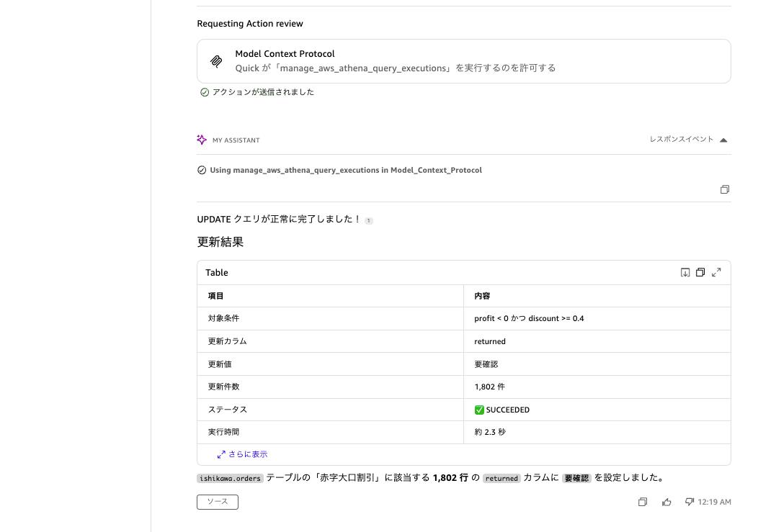776x532 pixels.
Task: Select the 要確認 value cell in table
Action: pyautogui.click(x=597, y=364)
